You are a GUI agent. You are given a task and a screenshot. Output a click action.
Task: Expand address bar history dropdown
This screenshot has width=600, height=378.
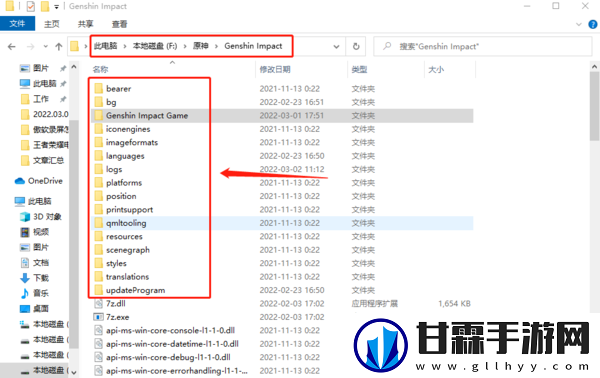point(336,47)
